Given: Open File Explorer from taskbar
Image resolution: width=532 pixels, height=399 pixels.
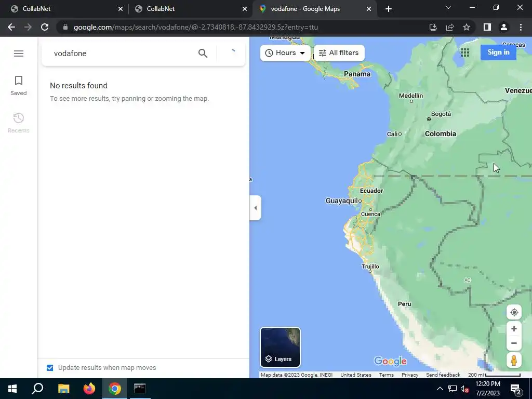Looking at the screenshot, I should click(x=63, y=389).
